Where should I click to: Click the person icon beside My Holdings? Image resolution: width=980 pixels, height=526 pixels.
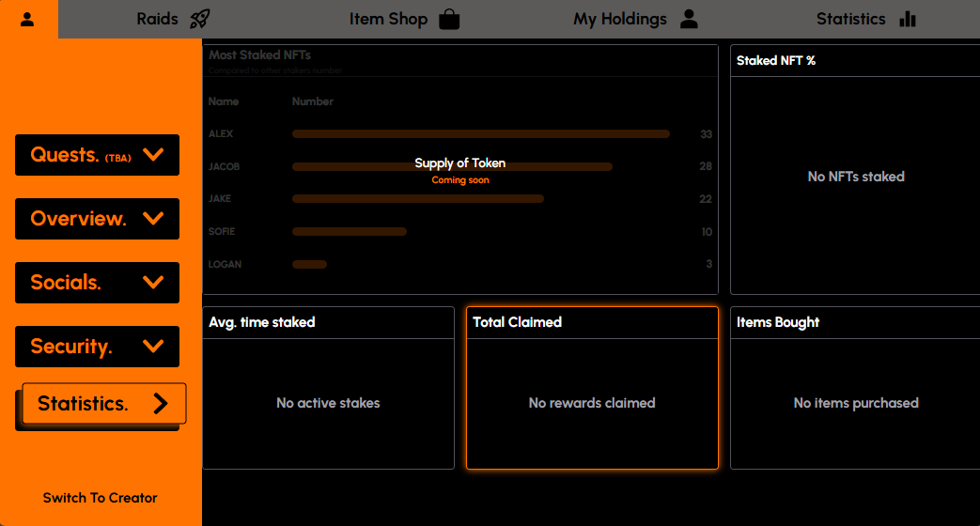tap(690, 19)
